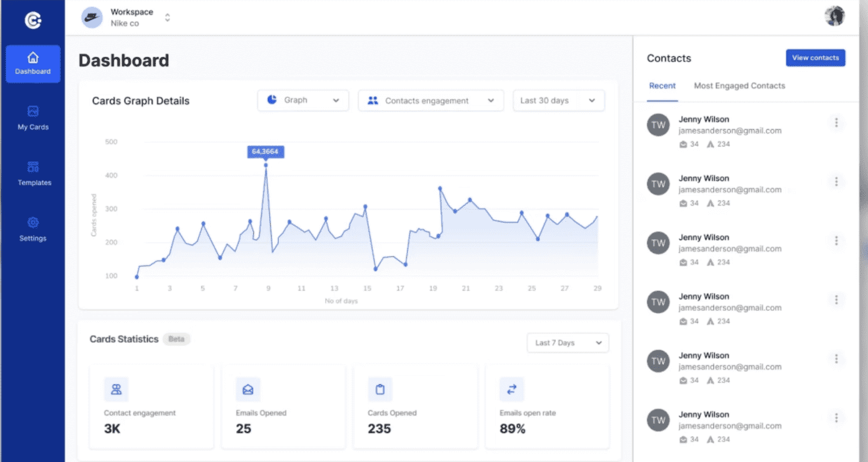Image resolution: width=868 pixels, height=462 pixels.
Task: Open the My Cards section
Action: (x=33, y=118)
